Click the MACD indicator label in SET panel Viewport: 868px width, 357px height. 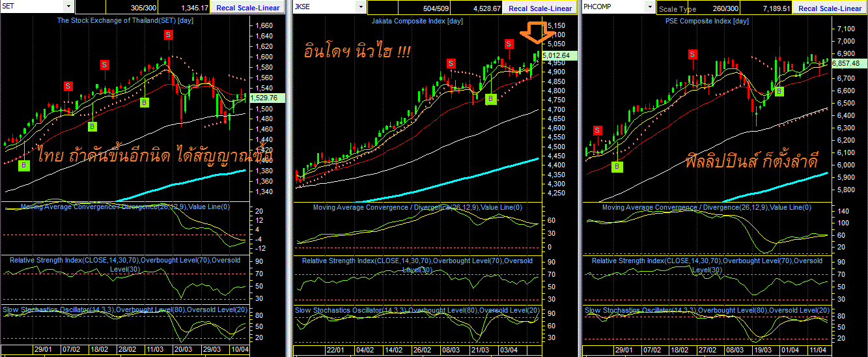pos(125,207)
